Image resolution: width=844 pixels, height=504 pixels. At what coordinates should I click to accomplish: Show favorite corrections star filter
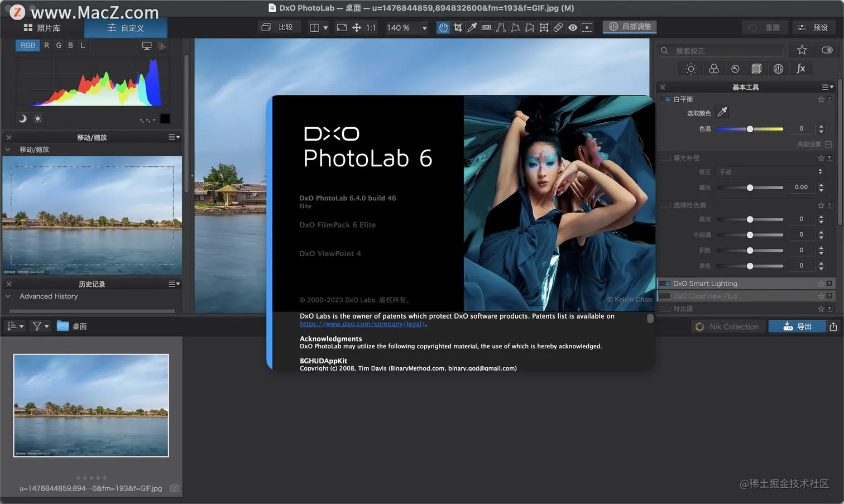click(x=802, y=50)
